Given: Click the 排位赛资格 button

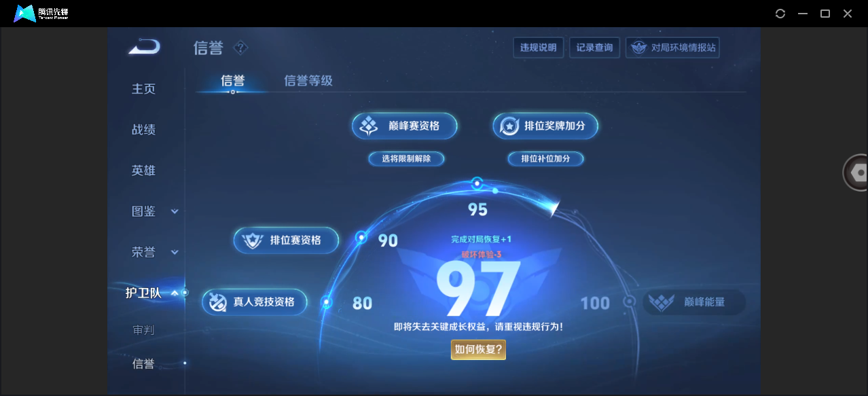Looking at the screenshot, I should 286,240.
